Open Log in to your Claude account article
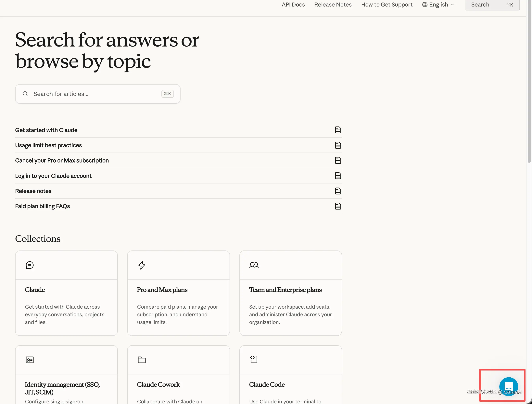 [178, 176]
